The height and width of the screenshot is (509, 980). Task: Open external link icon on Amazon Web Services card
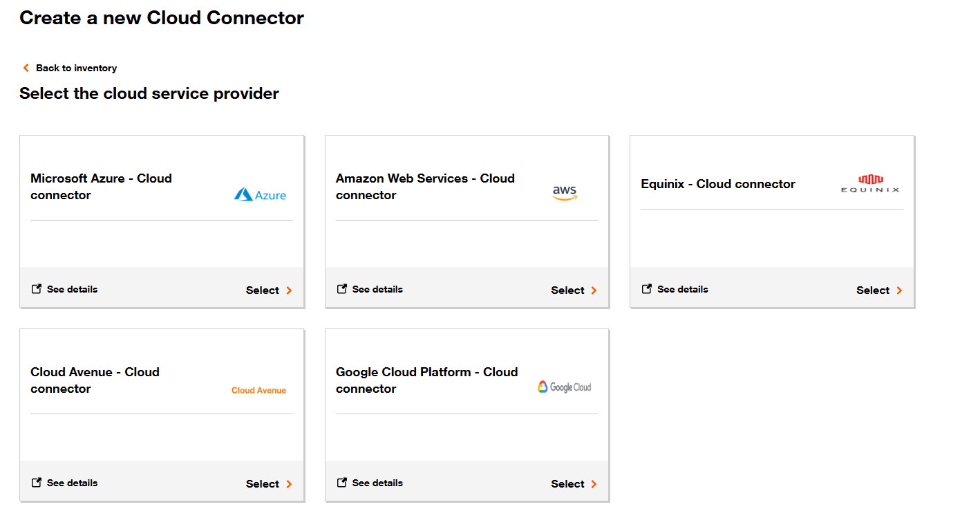[341, 289]
